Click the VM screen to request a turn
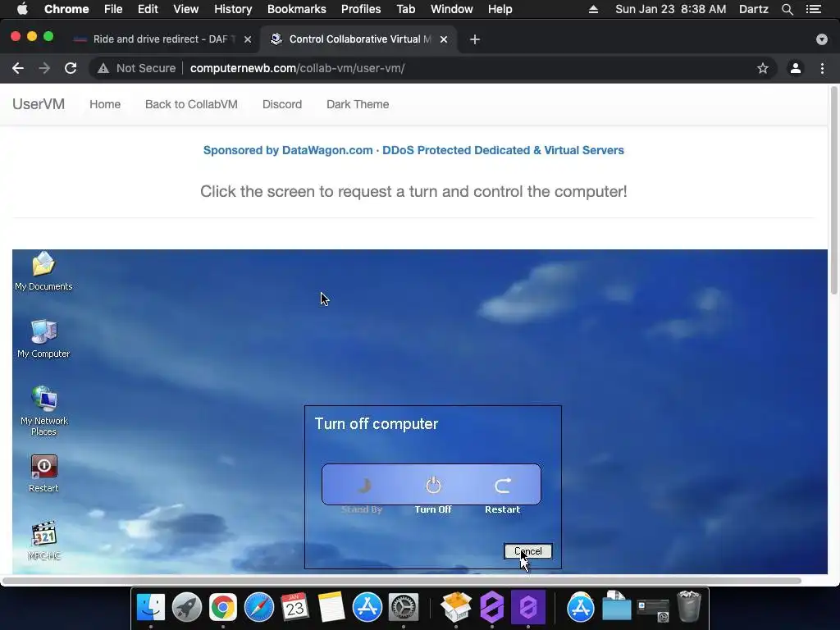Screen dimensions: 840x630 tap(420, 412)
